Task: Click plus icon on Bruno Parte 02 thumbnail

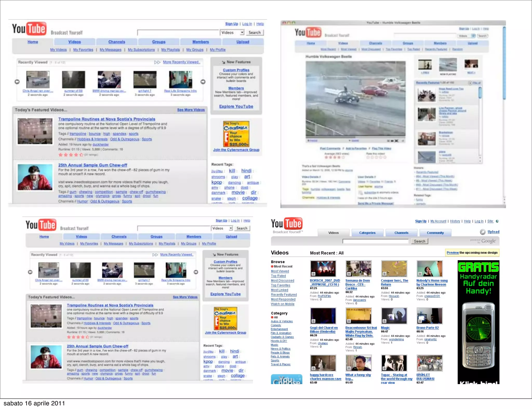Action: click(420, 321)
